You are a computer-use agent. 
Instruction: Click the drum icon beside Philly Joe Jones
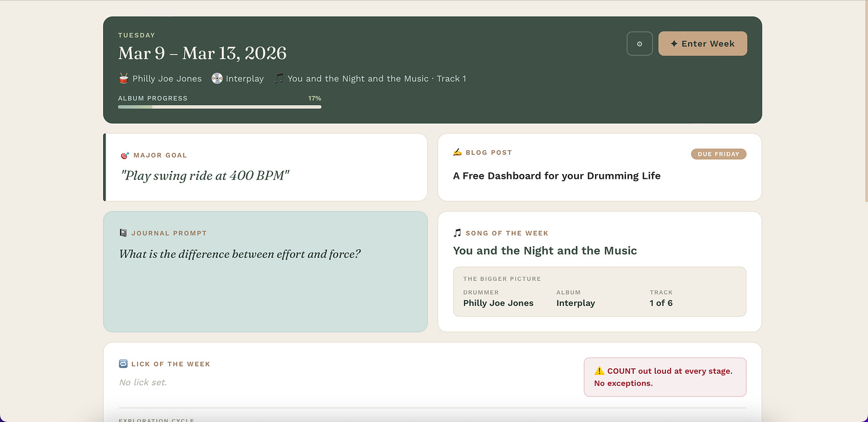124,78
